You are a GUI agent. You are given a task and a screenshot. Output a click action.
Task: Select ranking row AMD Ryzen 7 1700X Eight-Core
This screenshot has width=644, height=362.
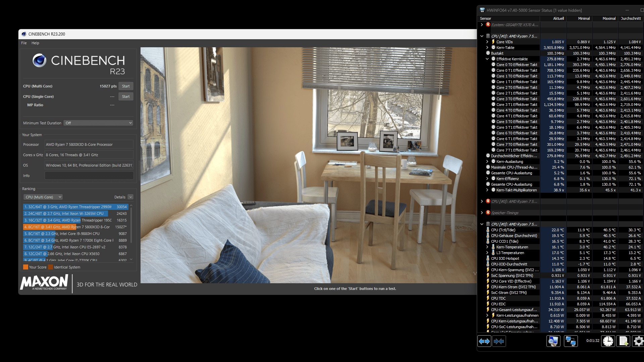click(x=76, y=240)
